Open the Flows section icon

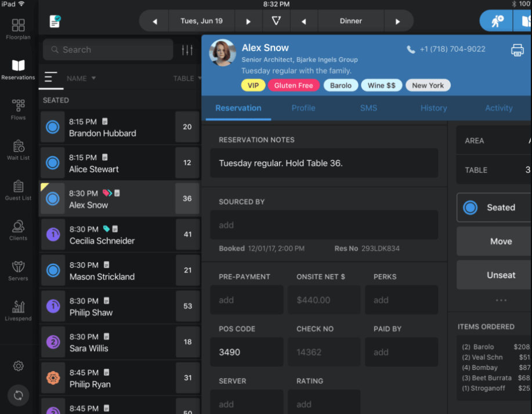(x=18, y=109)
